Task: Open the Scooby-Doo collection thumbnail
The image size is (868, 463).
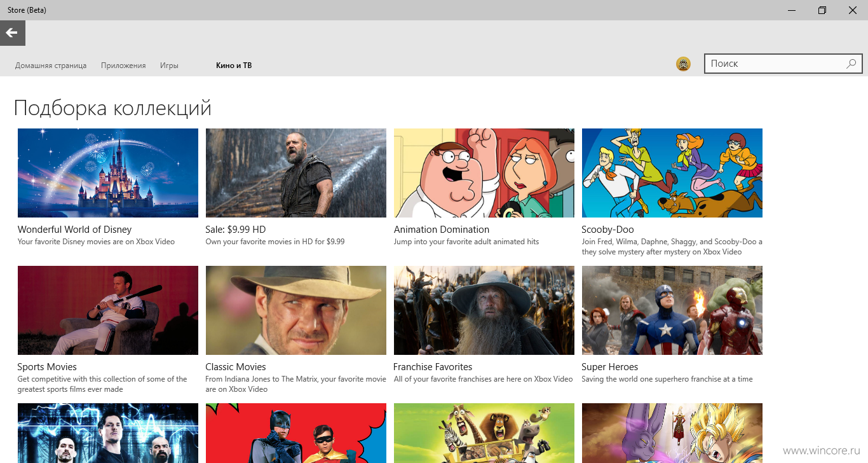Action: point(672,173)
